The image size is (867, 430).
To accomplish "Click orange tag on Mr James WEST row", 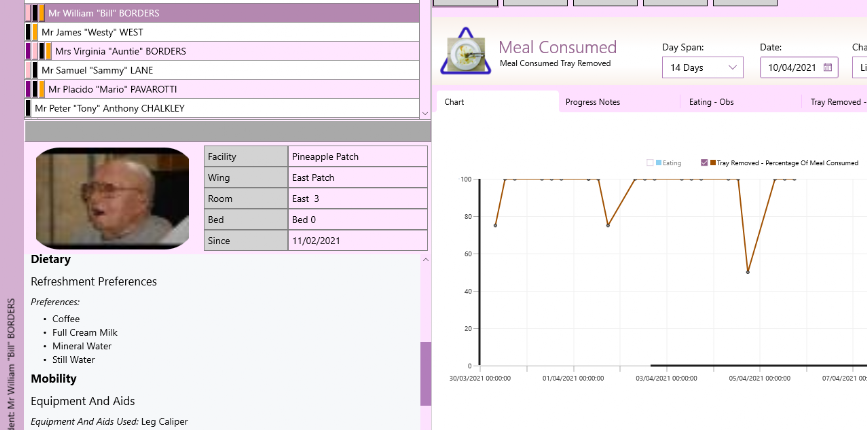I will pyautogui.click(x=35, y=32).
